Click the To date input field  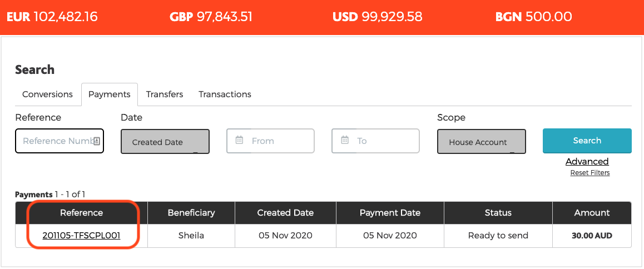(x=375, y=141)
